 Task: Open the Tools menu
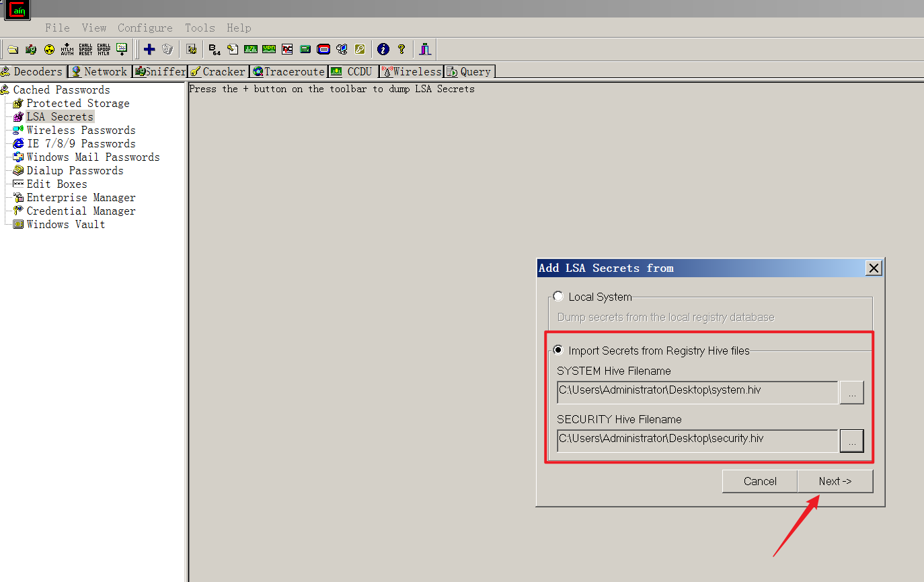(x=200, y=28)
